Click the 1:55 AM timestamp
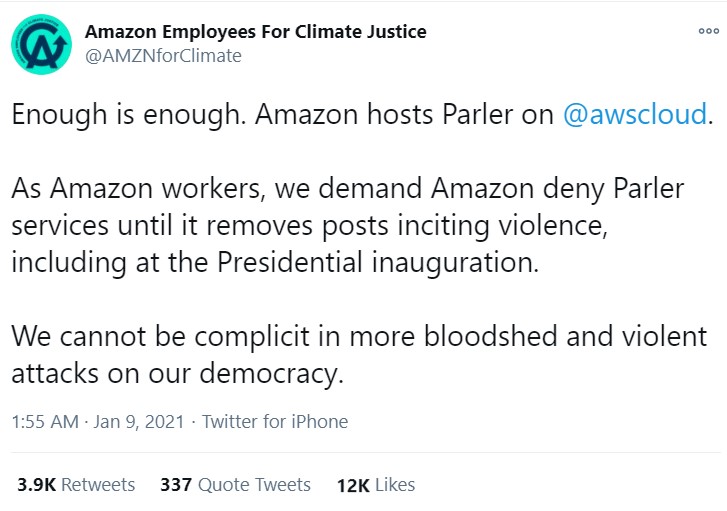The height and width of the screenshot is (511, 727). point(44,422)
